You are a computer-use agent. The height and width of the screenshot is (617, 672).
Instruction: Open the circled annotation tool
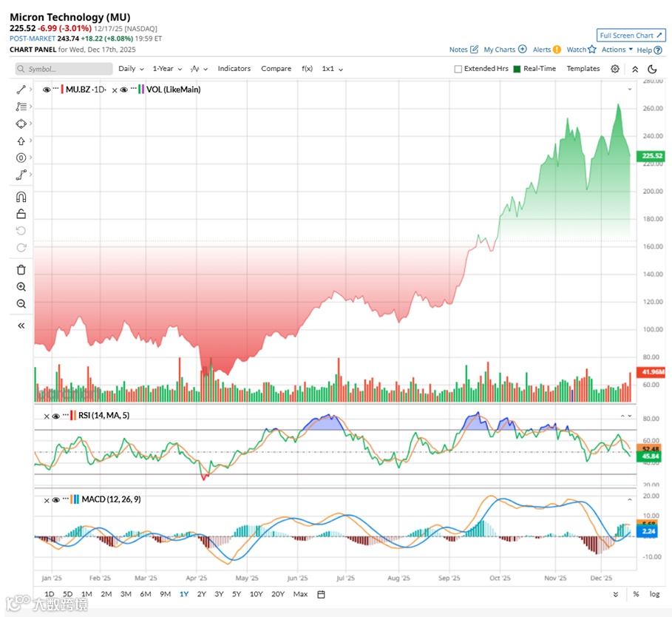point(21,158)
